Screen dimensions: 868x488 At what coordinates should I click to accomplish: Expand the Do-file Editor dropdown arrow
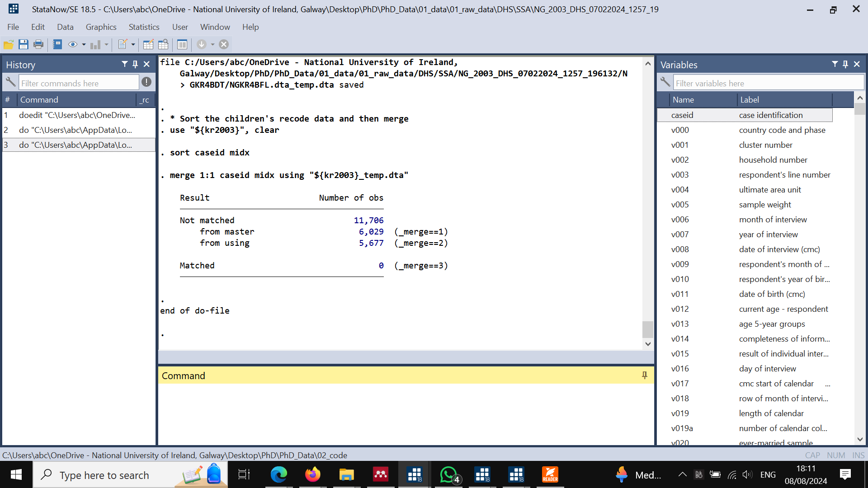point(133,44)
